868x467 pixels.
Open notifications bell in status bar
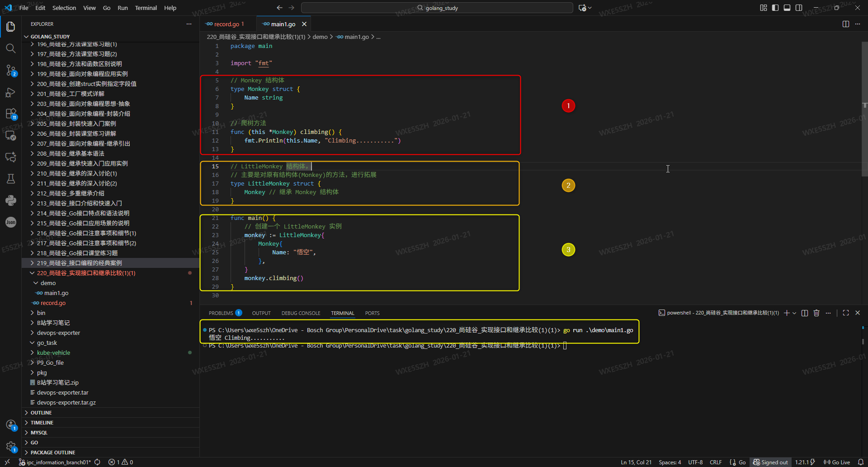[861, 462]
